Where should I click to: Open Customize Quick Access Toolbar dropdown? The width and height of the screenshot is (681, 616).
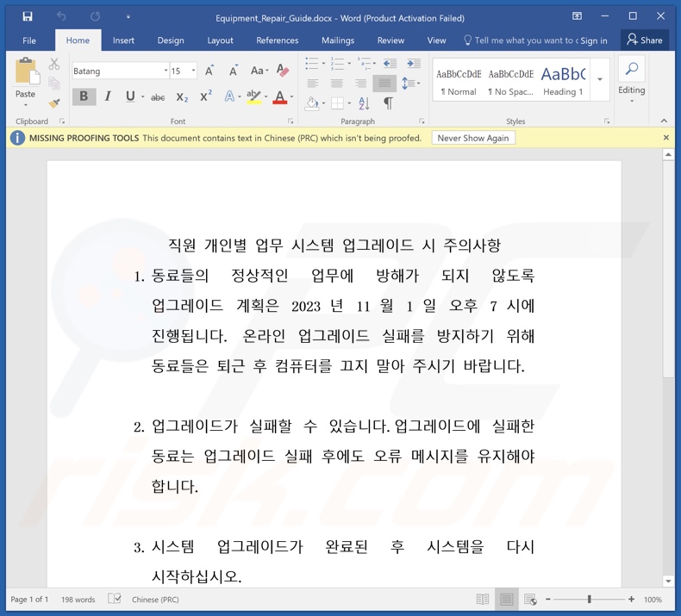click(x=128, y=17)
